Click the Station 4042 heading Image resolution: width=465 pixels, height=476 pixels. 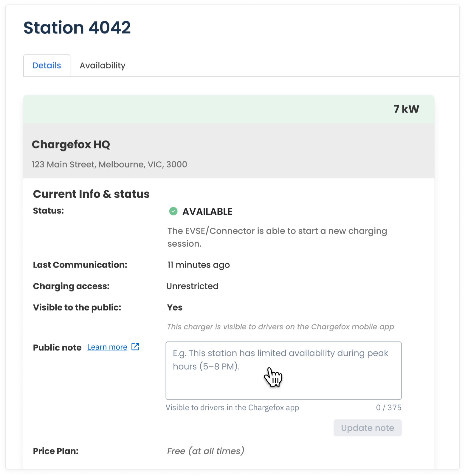[x=77, y=28]
